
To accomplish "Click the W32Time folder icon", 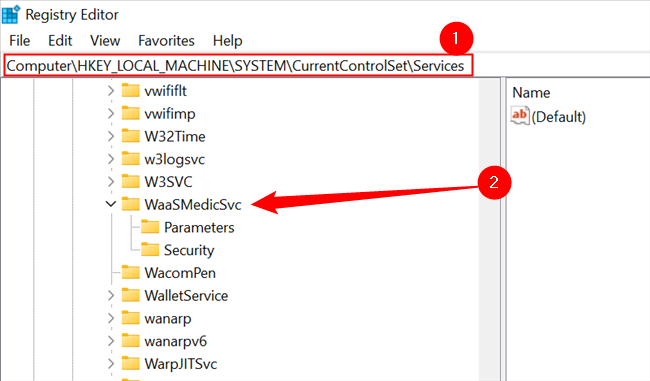I will (131, 136).
